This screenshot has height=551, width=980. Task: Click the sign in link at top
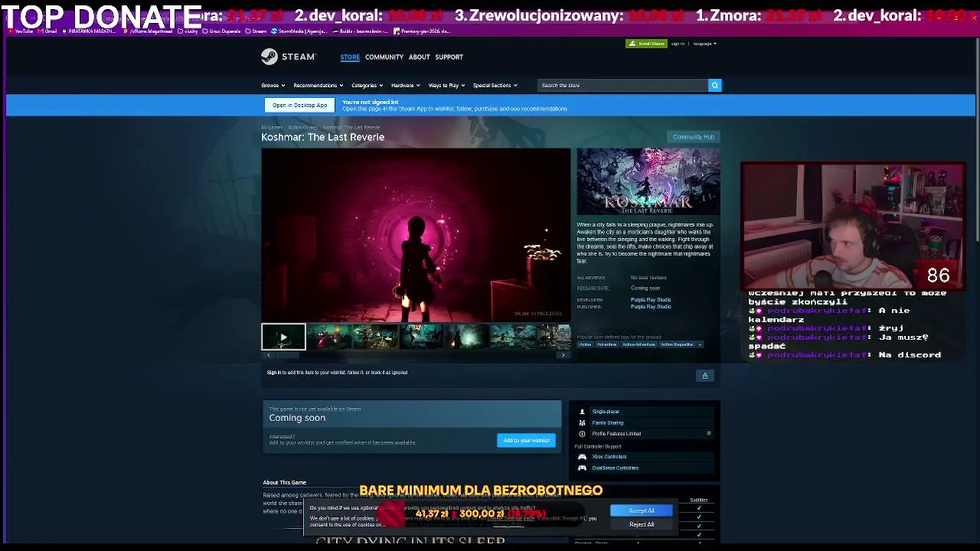(x=678, y=44)
